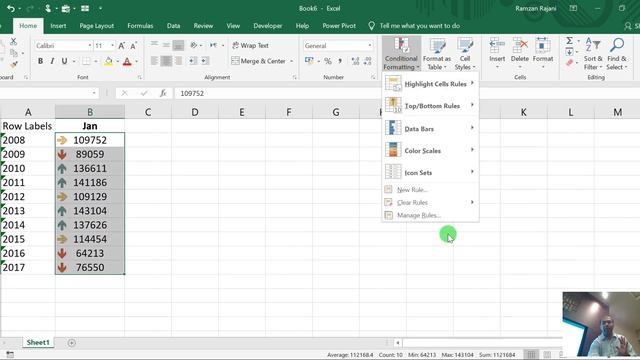Open Sort & Filter menu
This screenshot has width=640, height=360.
coord(593,53)
